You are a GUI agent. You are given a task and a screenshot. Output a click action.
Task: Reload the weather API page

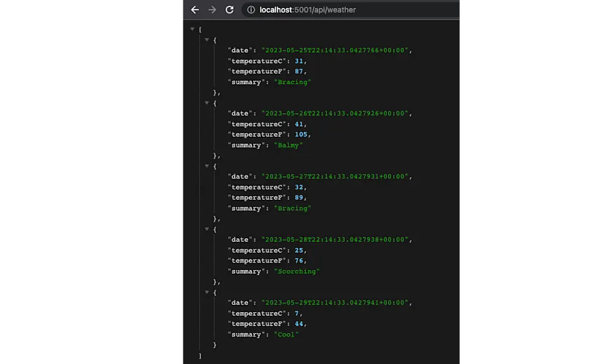click(229, 10)
